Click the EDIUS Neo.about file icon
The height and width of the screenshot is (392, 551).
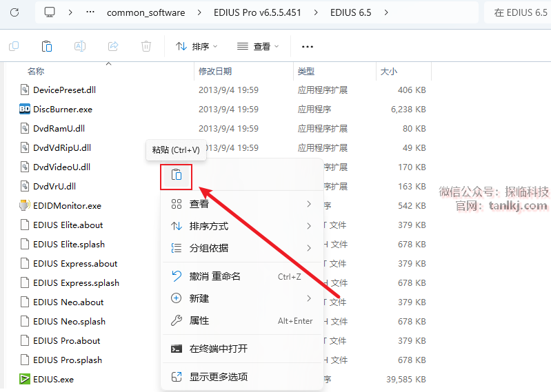(x=25, y=302)
